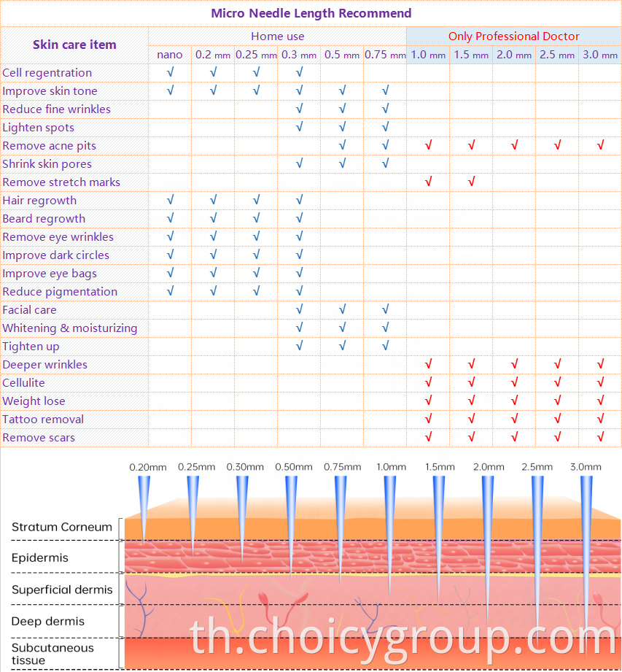Click the '0.30mm' needle label in diagram
Image resolution: width=622 pixels, height=672 pixels.
pyautogui.click(x=245, y=467)
